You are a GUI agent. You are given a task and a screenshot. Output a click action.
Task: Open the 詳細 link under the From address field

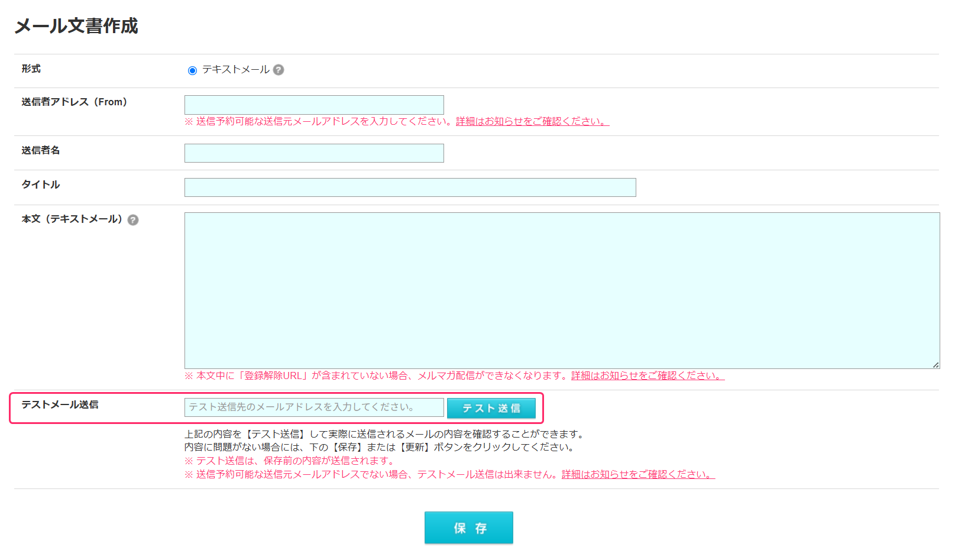[x=532, y=121]
